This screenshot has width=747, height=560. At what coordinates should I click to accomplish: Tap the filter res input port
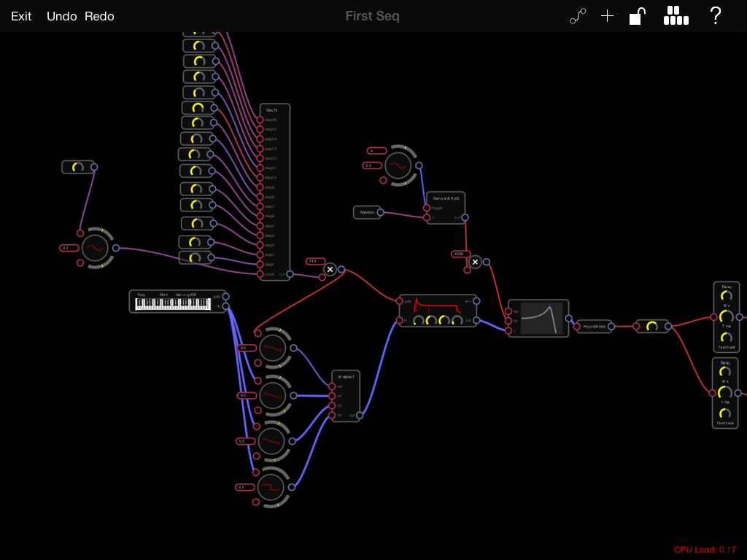(x=508, y=311)
